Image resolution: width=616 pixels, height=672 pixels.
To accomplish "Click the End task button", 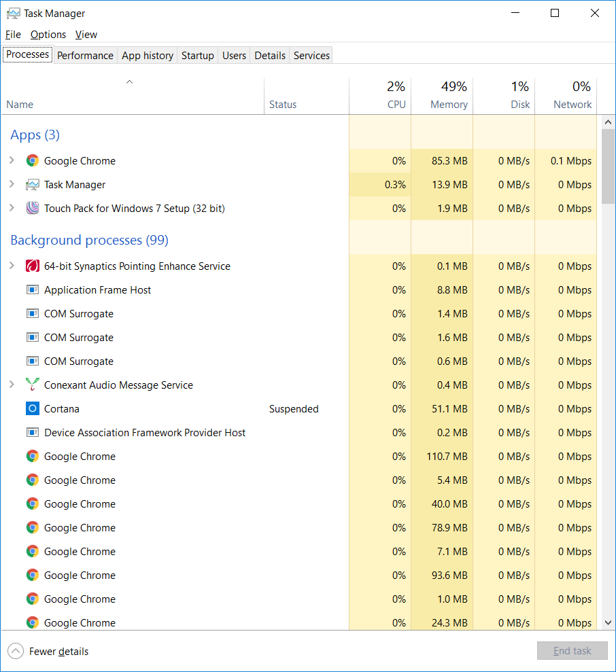I will click(572, 651).
